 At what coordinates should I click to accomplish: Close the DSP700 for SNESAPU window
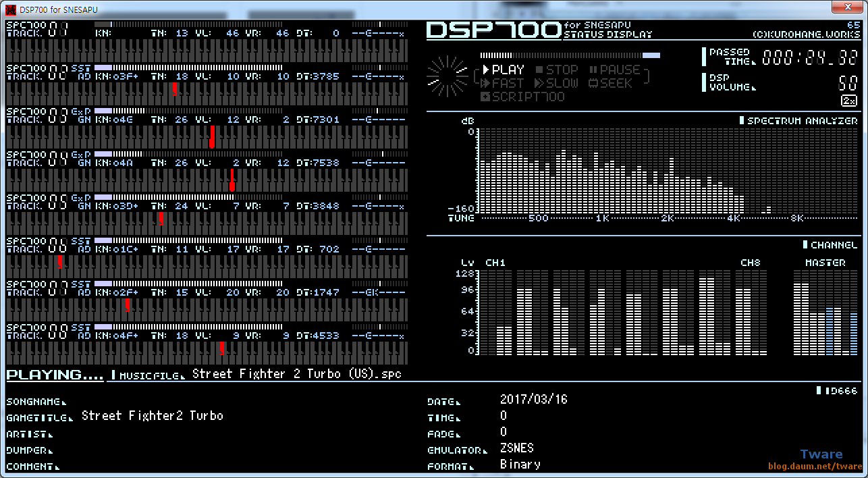(847, 7)
